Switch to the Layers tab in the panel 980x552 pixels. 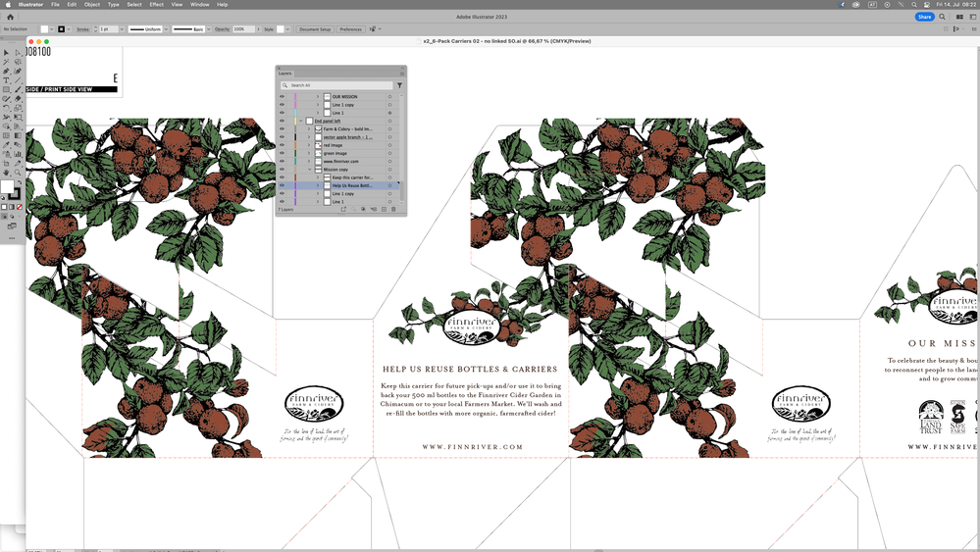pos(285,74)
